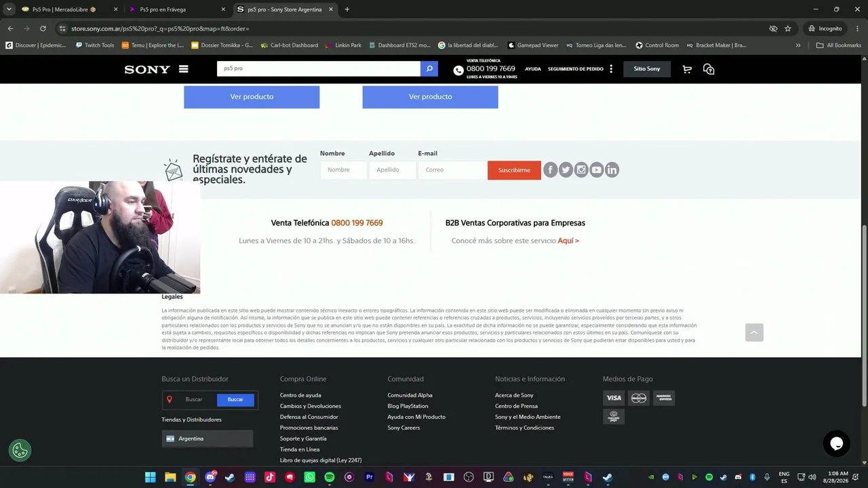This screenshot has height=488, width=868.
Task: Launch Premiere Pro from the taskbar
Action: 369,477
